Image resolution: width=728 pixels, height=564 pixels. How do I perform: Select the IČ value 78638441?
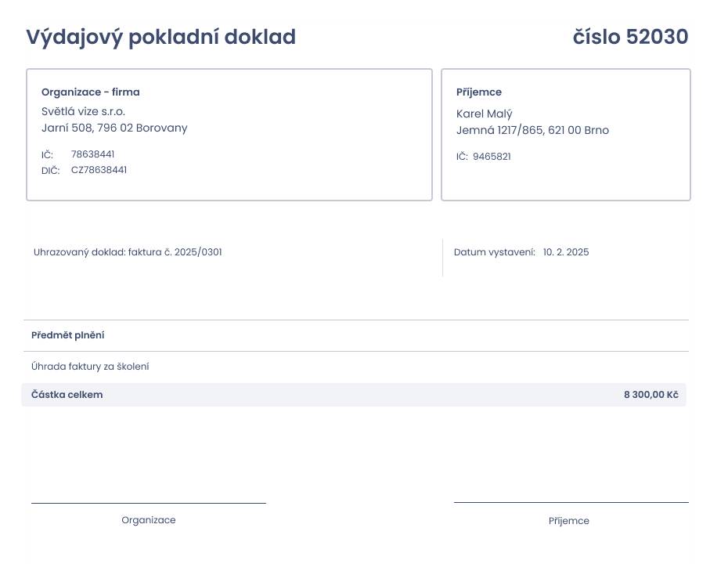(x=92, y=154)
